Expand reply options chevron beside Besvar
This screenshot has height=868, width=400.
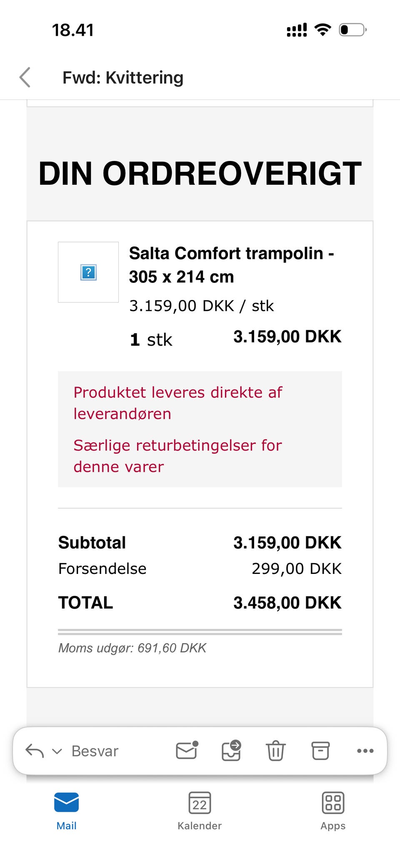57,751
